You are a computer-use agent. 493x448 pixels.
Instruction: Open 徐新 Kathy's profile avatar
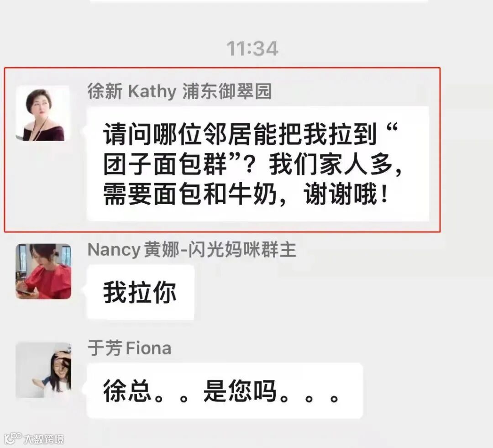pos(43,113)
